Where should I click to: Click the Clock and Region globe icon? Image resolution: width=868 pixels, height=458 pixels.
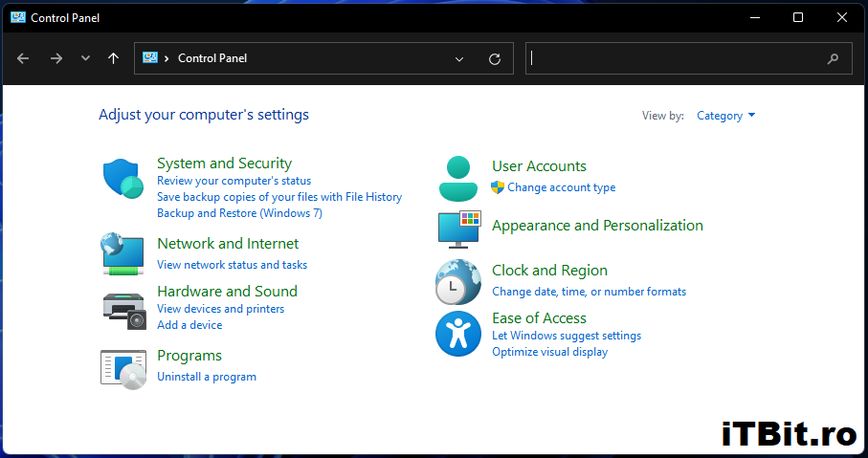(457, 281)
